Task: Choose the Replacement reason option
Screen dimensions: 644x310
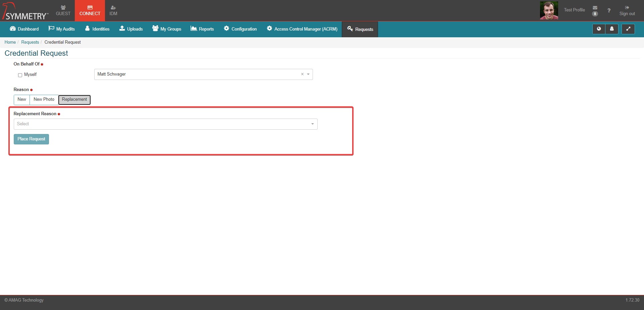Action: point(74,99)
